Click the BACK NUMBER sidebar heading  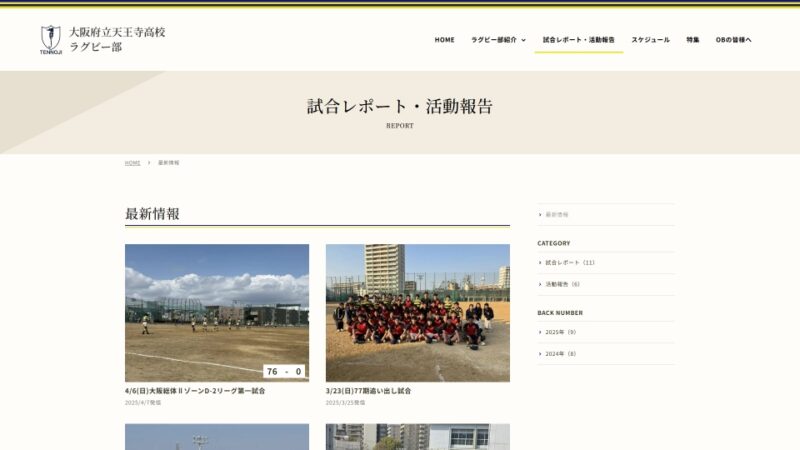[x=560, y=313]
